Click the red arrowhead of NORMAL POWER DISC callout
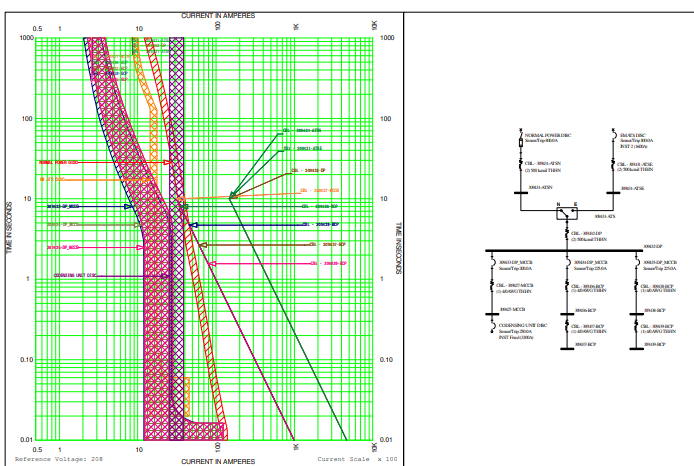The image size is (694, 466). click(x=168, y=162)
